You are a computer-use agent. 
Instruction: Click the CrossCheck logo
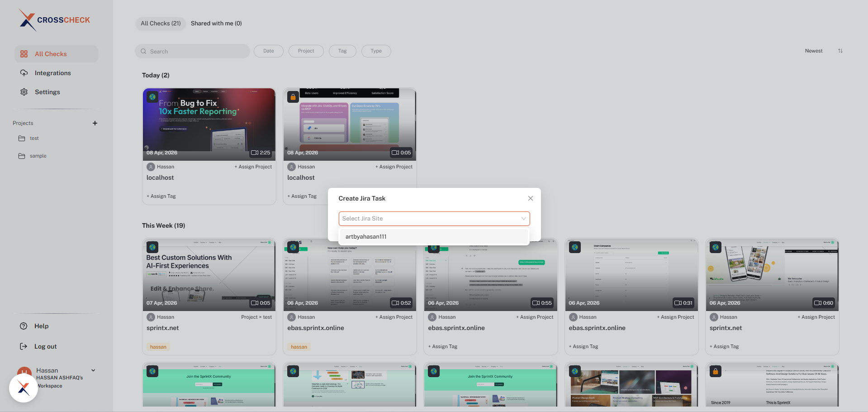pyautogui.click(x=54, y=20)
